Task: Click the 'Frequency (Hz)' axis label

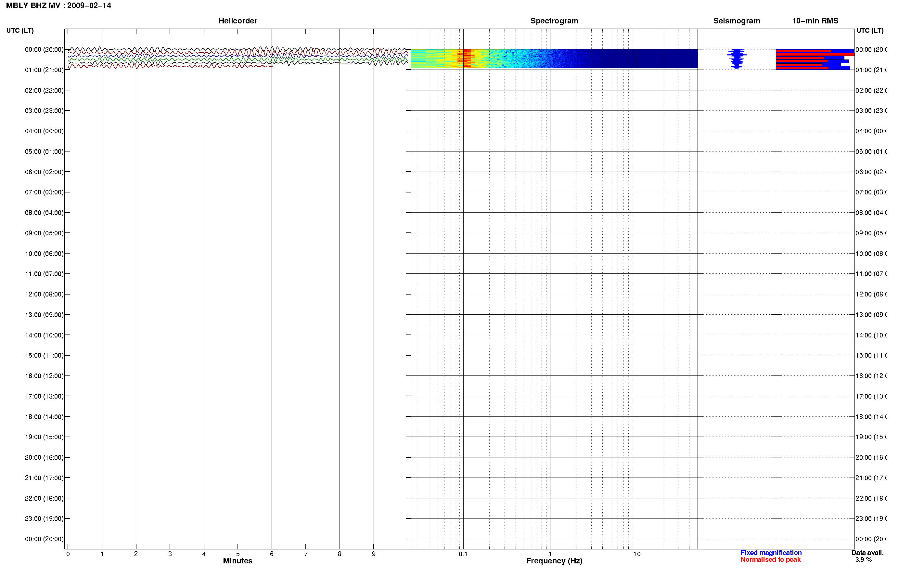Action: 554,561
